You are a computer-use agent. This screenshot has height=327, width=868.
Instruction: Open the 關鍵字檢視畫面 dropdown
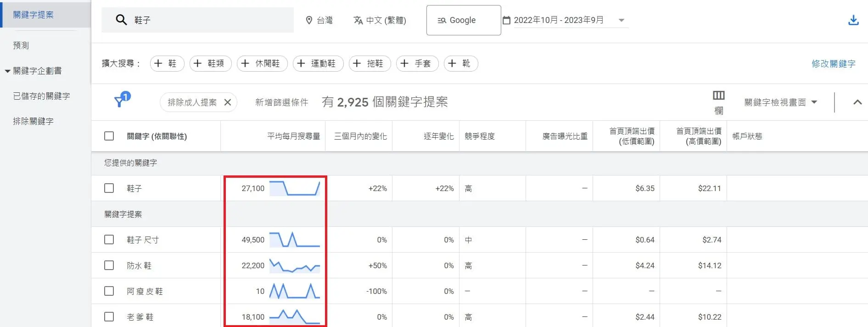pos(781,102)
